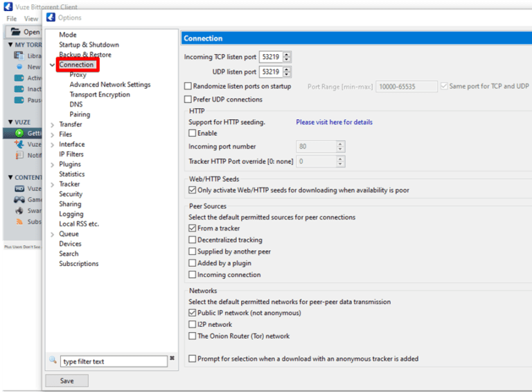Check Prompt for selection with anonymous tracker

point(193,359)
